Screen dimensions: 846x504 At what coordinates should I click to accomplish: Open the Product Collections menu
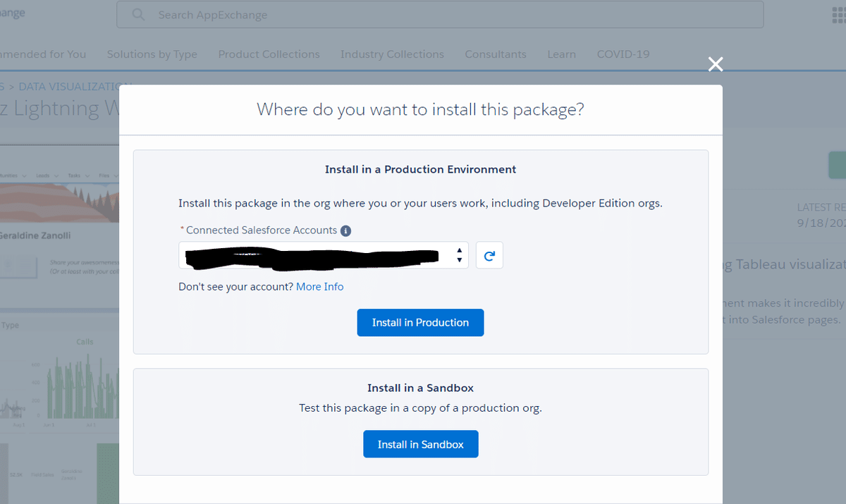pos(269,54)
